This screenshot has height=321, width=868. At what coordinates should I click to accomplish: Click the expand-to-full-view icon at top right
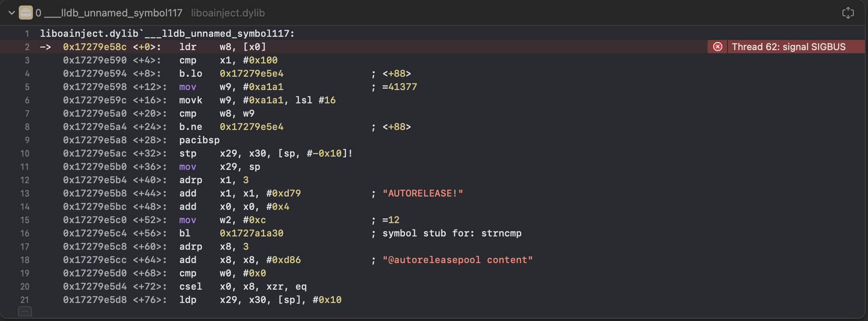click(x=848, y=13)
